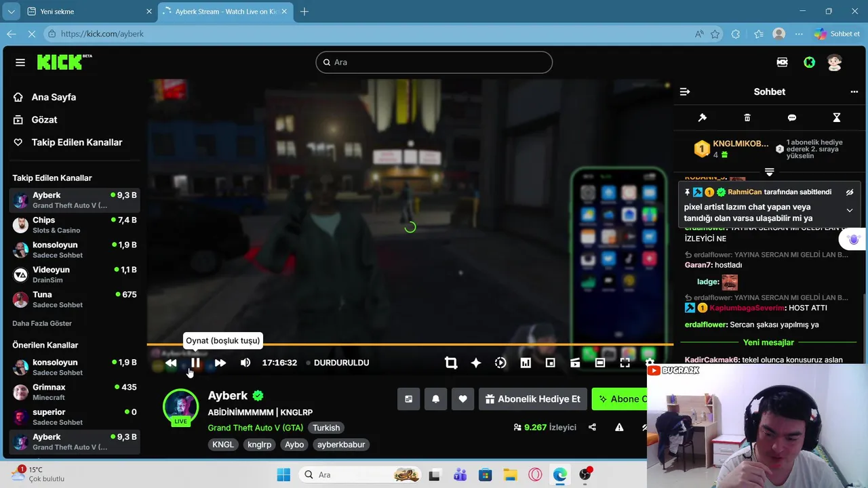The image size is (868, 488).
Task: Open weather widget showing 15°C
Action: (x=37, y=474)
